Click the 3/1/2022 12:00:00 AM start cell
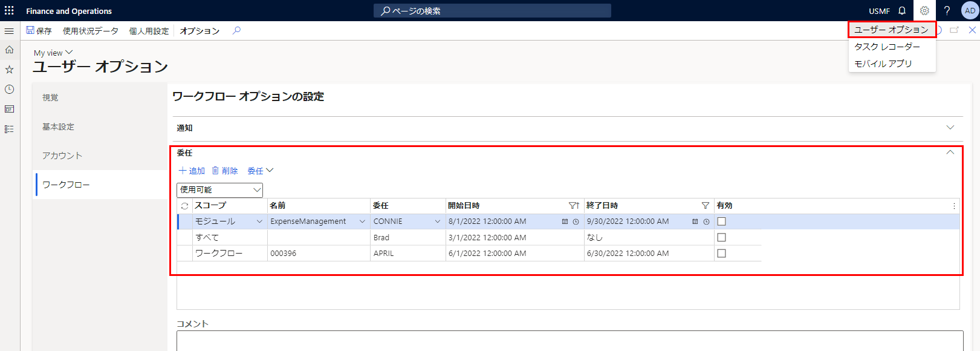Viewport: 980px width, 351px height. point(514,237)
